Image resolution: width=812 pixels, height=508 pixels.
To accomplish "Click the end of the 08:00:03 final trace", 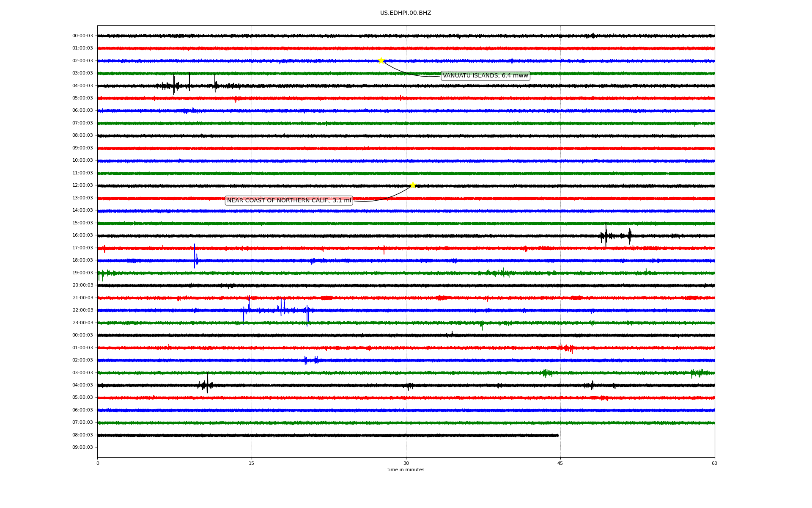I will (x=557, y=435).
